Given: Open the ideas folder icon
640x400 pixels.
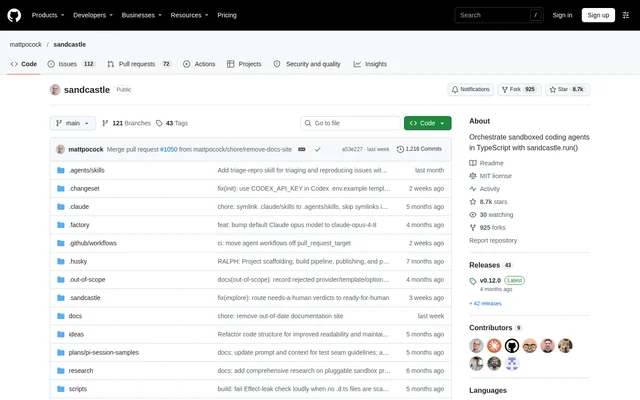Looking at the screenshot, I should tap(61, 334).
